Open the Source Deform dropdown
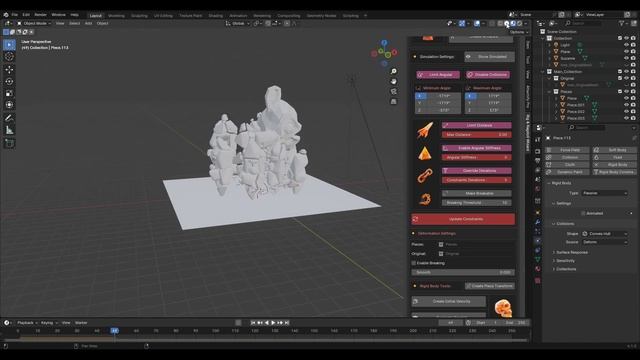 click(604, 242)
